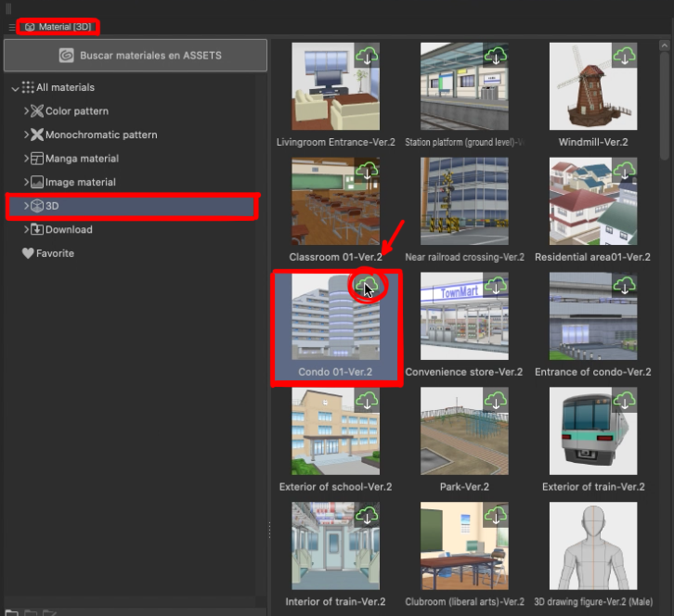
Task: Click cloud icon on Livingroom Entrance-Ver.2
Action: (x=369, y=56)
